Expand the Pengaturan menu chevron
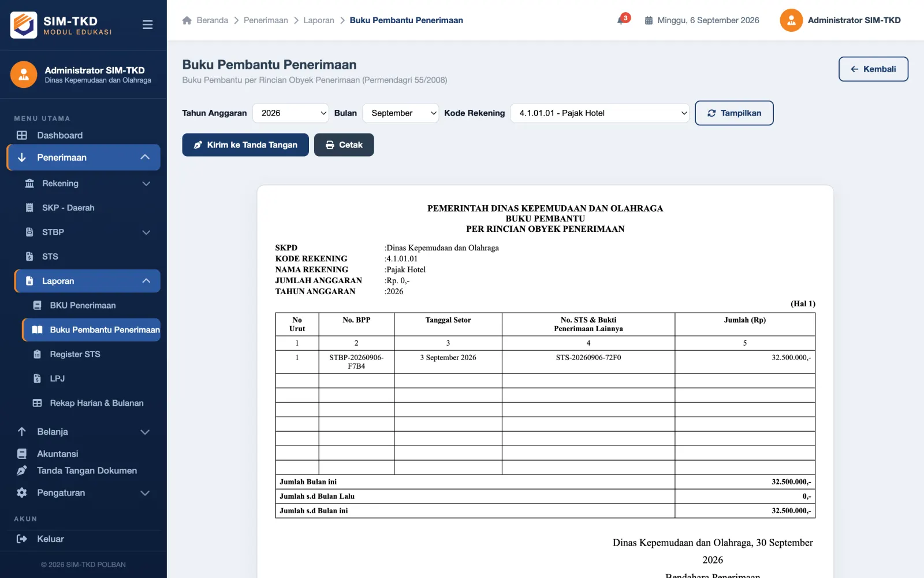Image resolution: width=924 pixels, height=578 pixels. (x=145, y=492)
